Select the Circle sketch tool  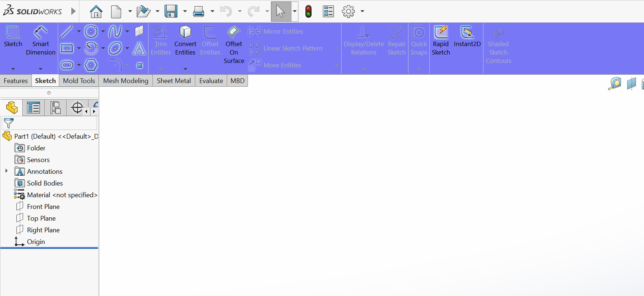(91, 31)
